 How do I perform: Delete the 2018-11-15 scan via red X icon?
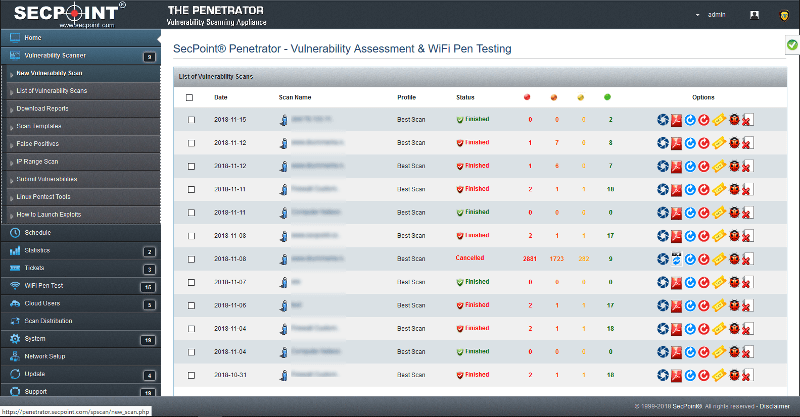747,120
